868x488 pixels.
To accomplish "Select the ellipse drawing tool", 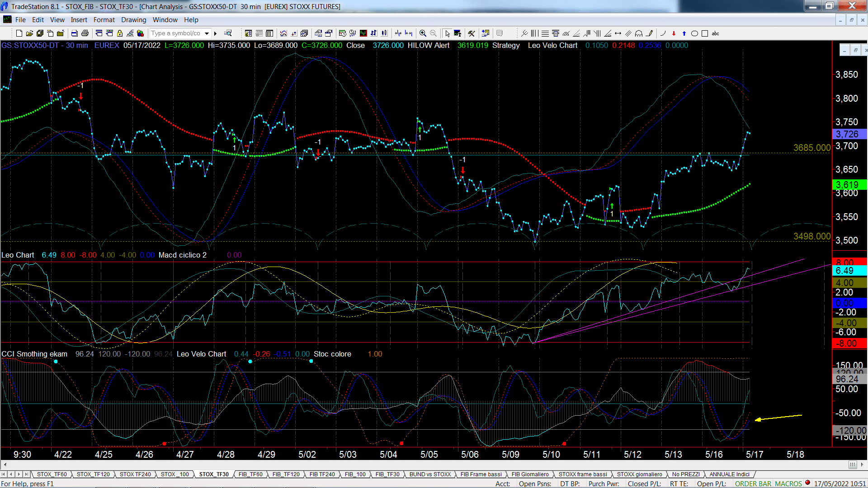I will coord(694,33).
